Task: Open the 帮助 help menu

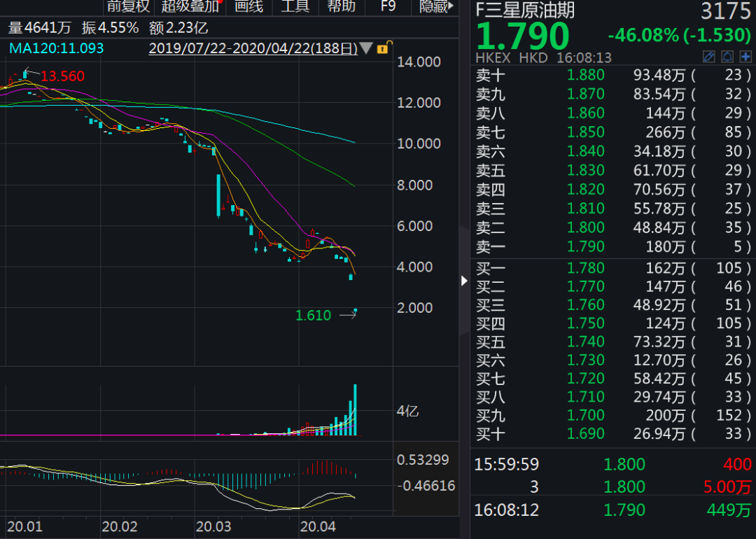Action: point(342,7)
